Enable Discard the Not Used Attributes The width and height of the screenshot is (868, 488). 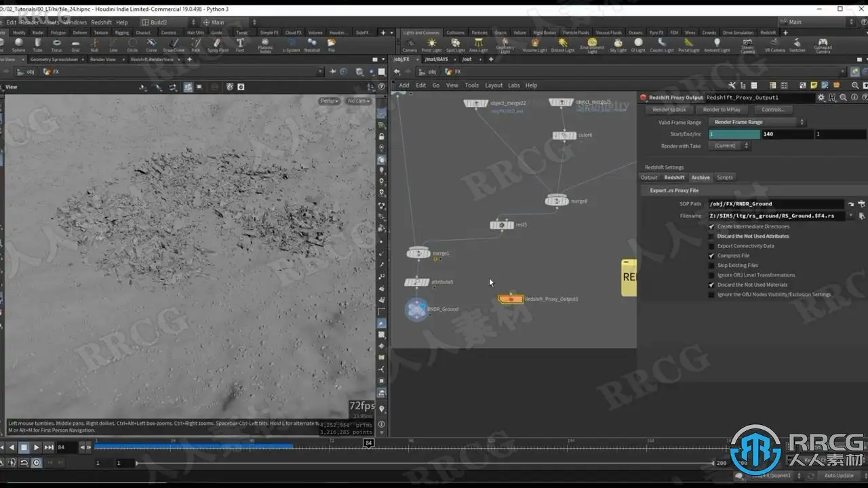click(711, 236)
